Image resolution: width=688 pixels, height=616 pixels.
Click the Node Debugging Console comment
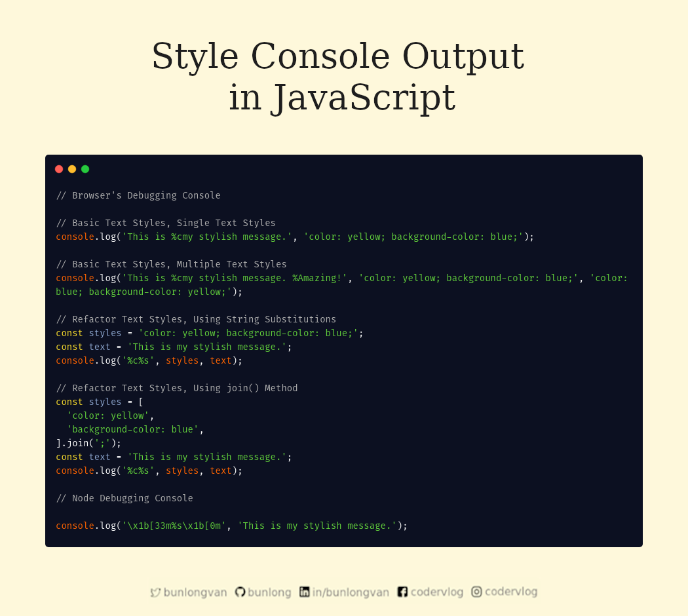[x=124, y=498]
